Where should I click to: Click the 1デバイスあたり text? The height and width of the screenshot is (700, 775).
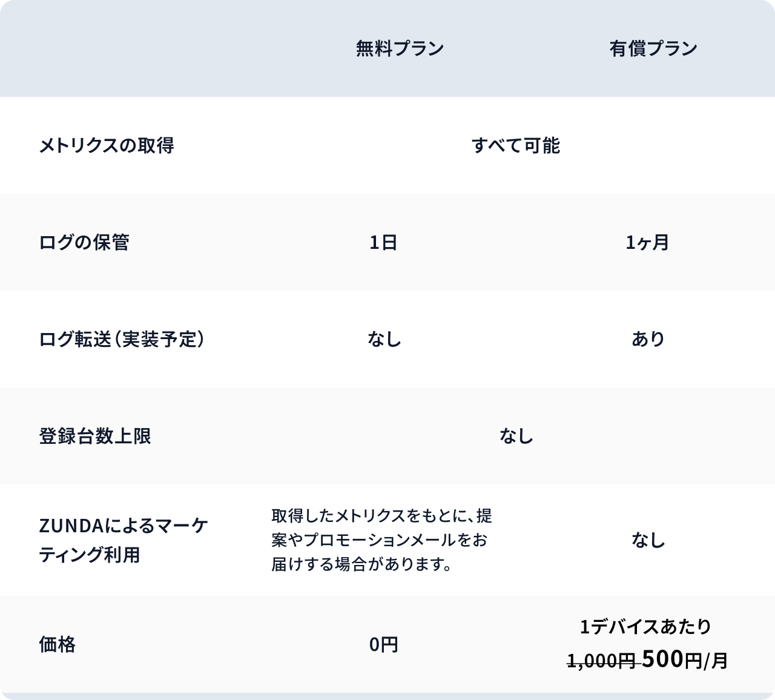[645, 627]
